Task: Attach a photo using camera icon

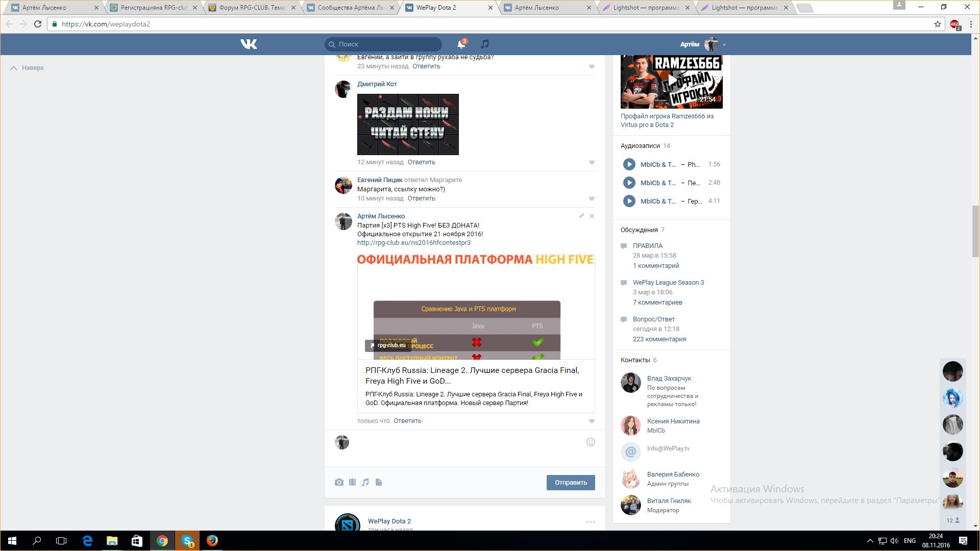Action: coord(339,482)
